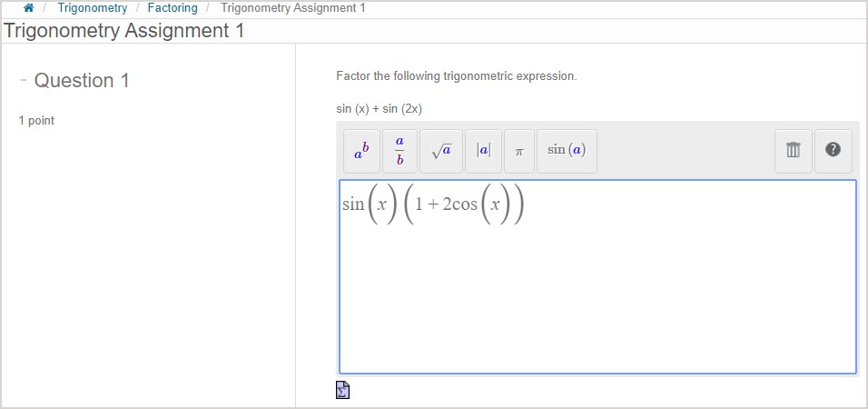The width and height of the screenshot is (868, 409).
Task: Click the home icon in the breadcrumb
Action: click(29, 8)
